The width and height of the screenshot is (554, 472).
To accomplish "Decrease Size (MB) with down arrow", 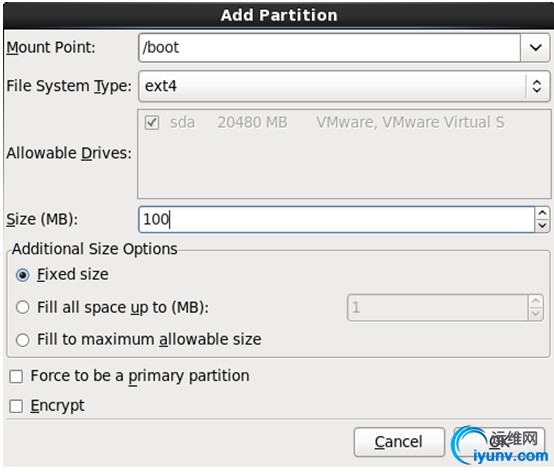I will pyautogui.click(x=542, y=225).
